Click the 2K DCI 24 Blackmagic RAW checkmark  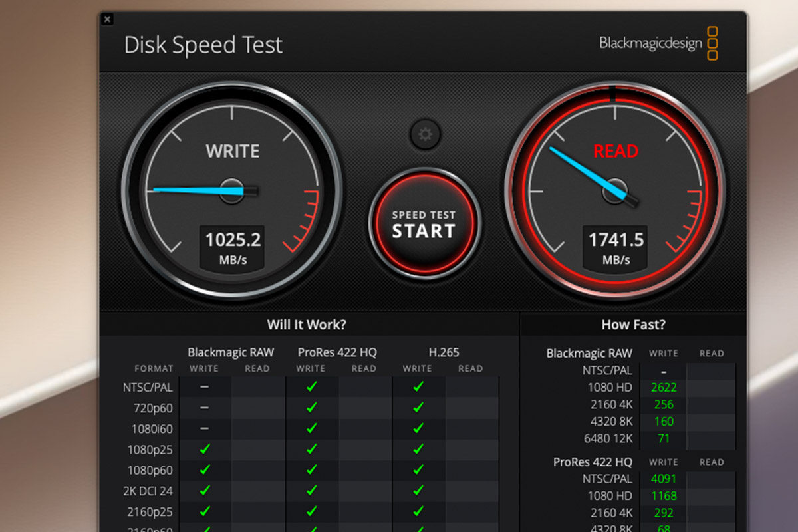[x=205, y=491]
